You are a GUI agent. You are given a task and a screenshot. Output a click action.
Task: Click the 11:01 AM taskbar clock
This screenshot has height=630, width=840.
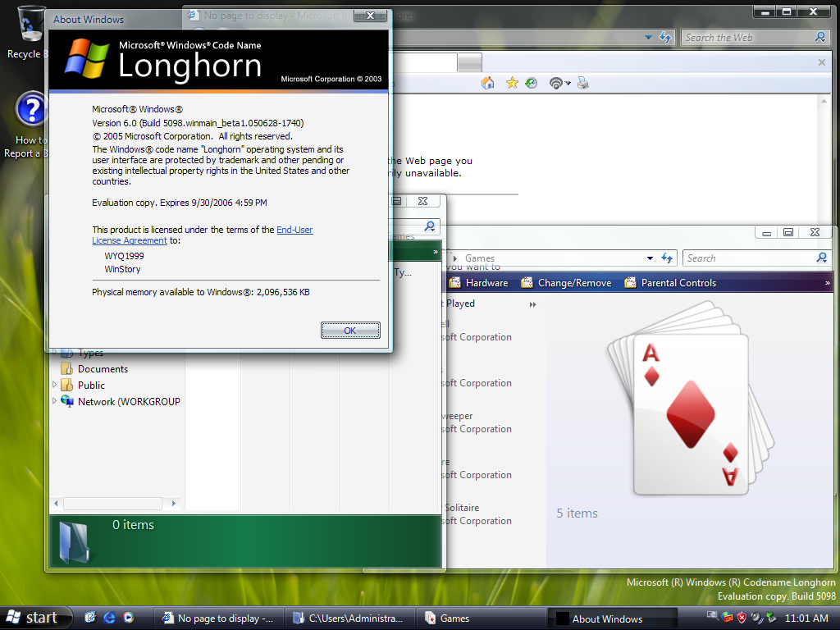coord(806,619)
